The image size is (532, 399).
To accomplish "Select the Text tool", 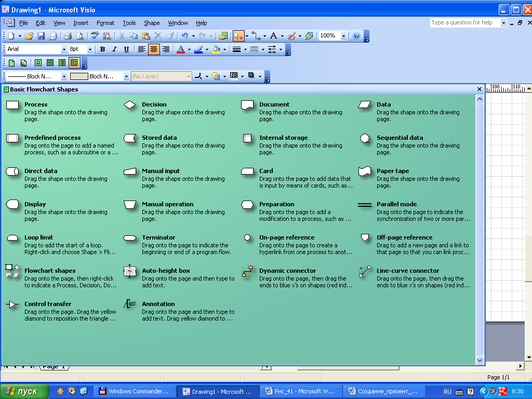I will [x=273, y=36].
